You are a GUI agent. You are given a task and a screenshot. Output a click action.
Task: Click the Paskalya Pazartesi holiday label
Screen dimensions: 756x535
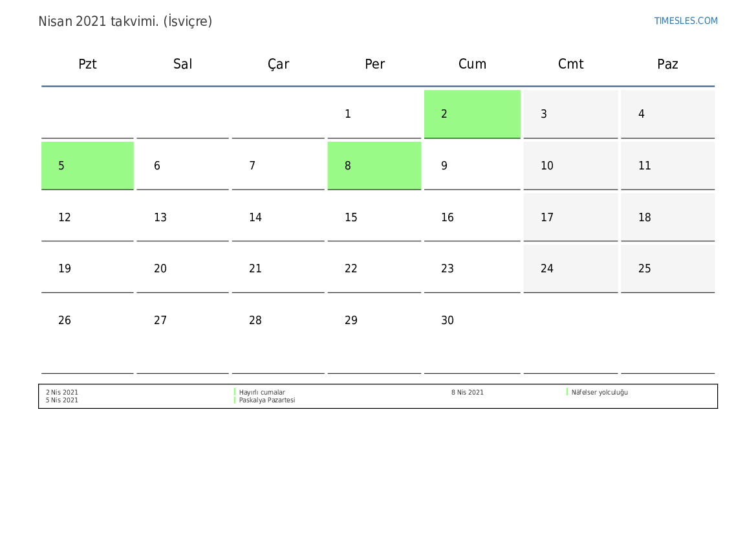(x=267, y=400)
